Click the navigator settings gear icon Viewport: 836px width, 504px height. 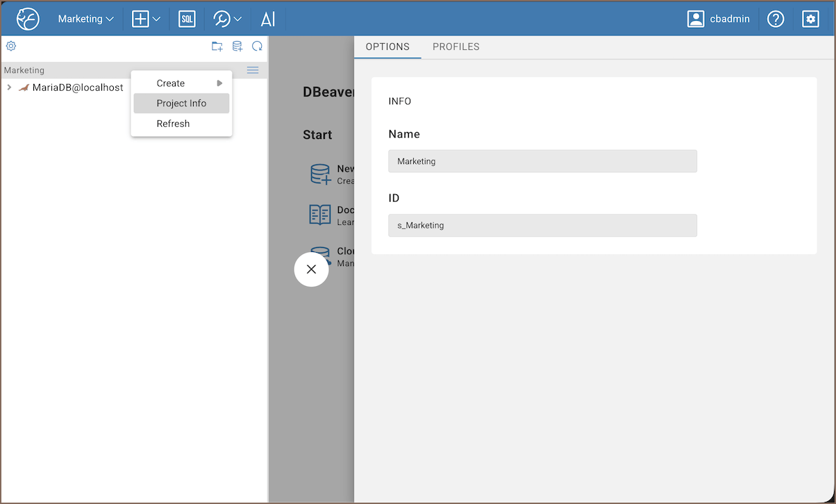pos(11,47)
